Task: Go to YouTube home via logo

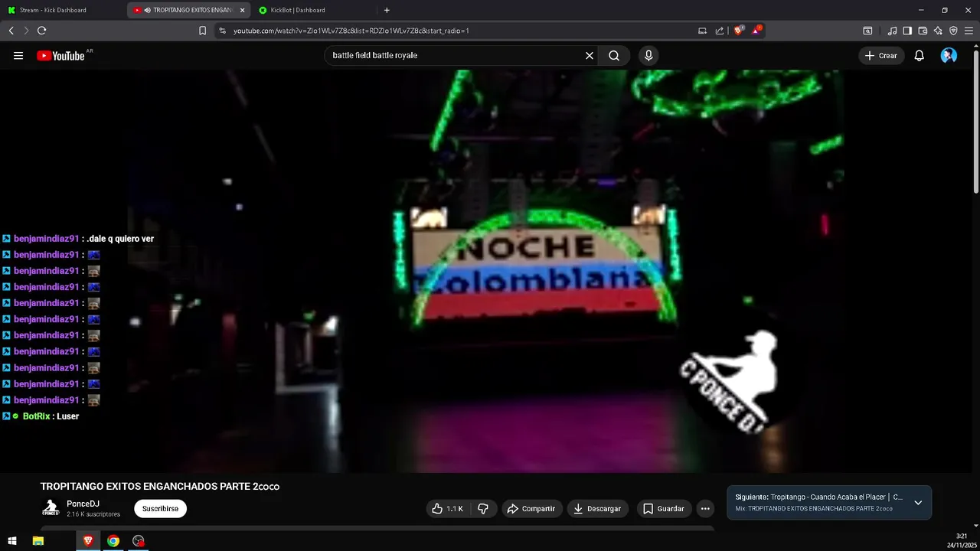Action: pyautogui.click(x=60, y=56)
